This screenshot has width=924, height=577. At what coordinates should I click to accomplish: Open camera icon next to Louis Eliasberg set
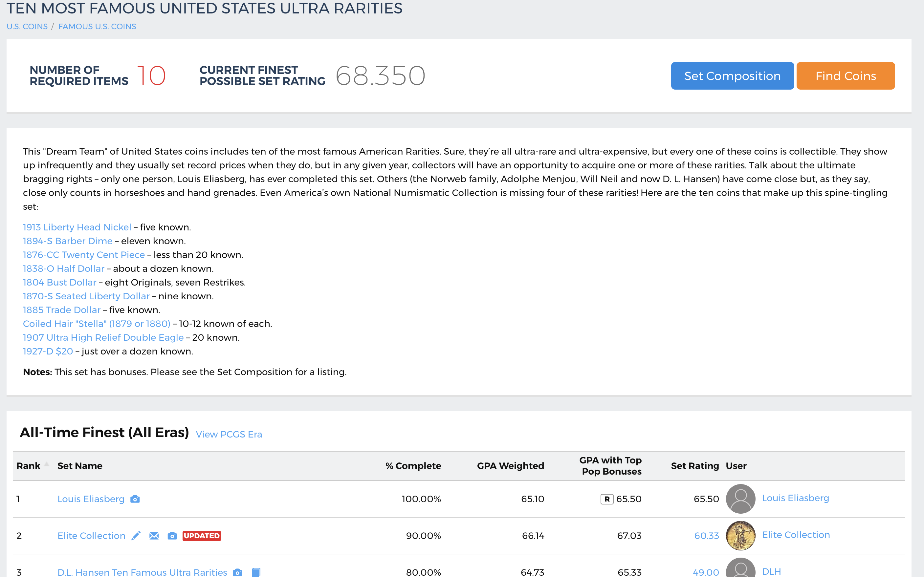pyautogui.click(x=135, y=499)
